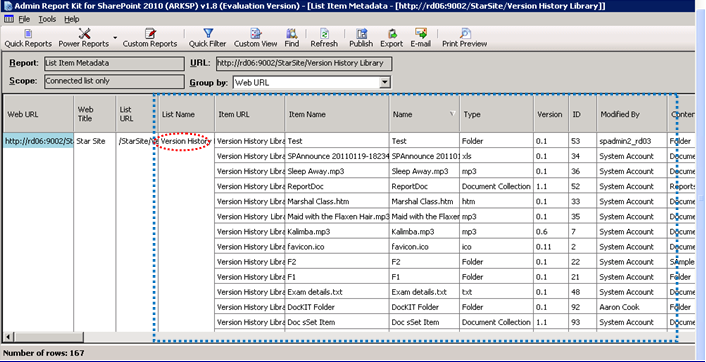
Task: Click the Report field List Item Metadata
Action: pyautogui.click(x=114, y=63)
